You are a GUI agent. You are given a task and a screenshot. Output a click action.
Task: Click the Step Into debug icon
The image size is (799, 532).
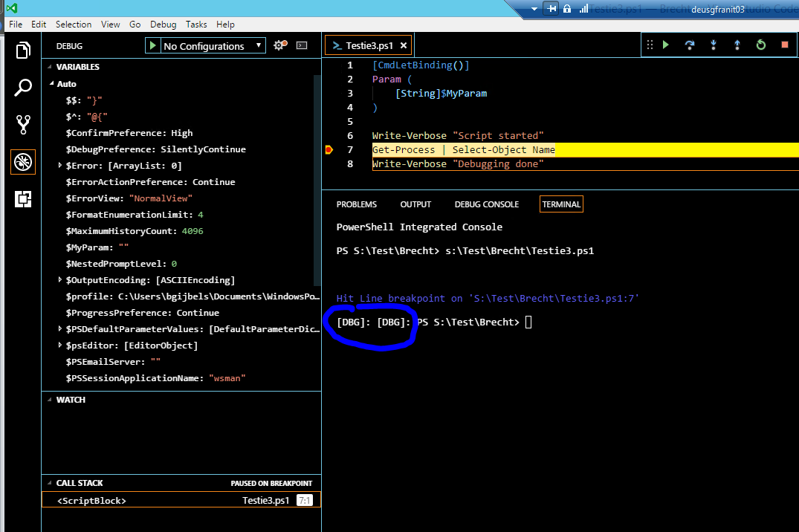(714, 45)
